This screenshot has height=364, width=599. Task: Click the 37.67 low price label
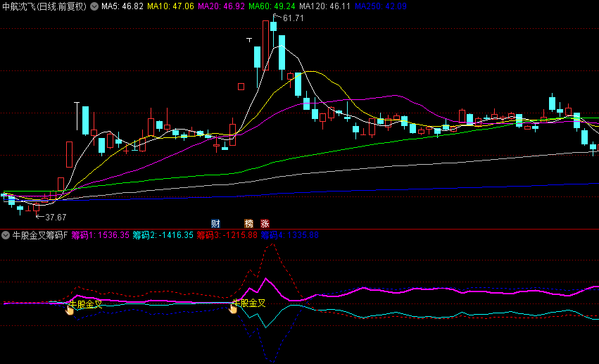click(x=56, y=218)
